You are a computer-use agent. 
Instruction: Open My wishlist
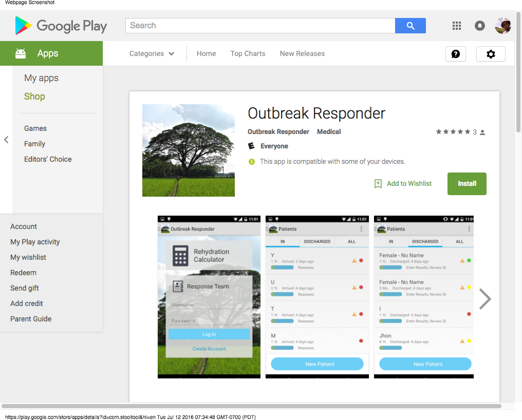tap(28, 257)
